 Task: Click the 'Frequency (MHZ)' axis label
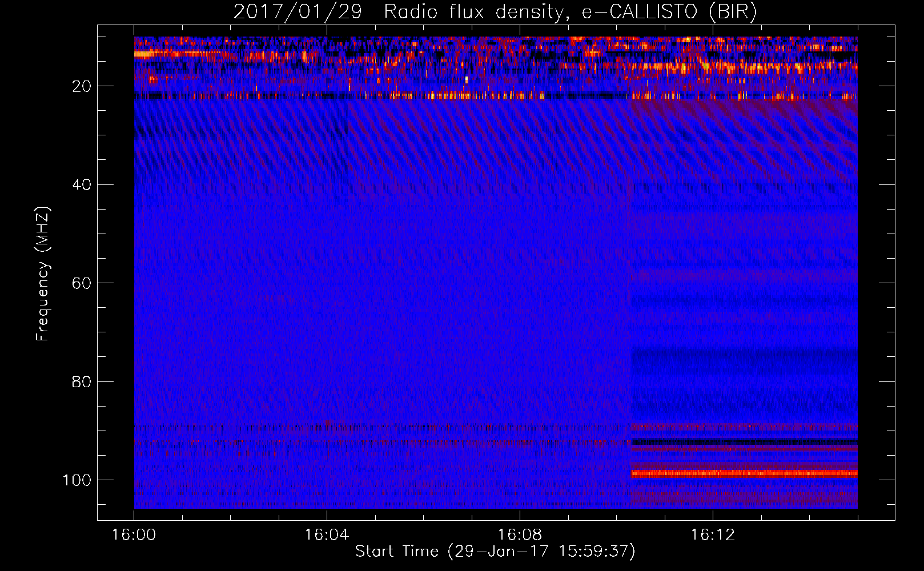pyautogui.click(x=43, y=274)
